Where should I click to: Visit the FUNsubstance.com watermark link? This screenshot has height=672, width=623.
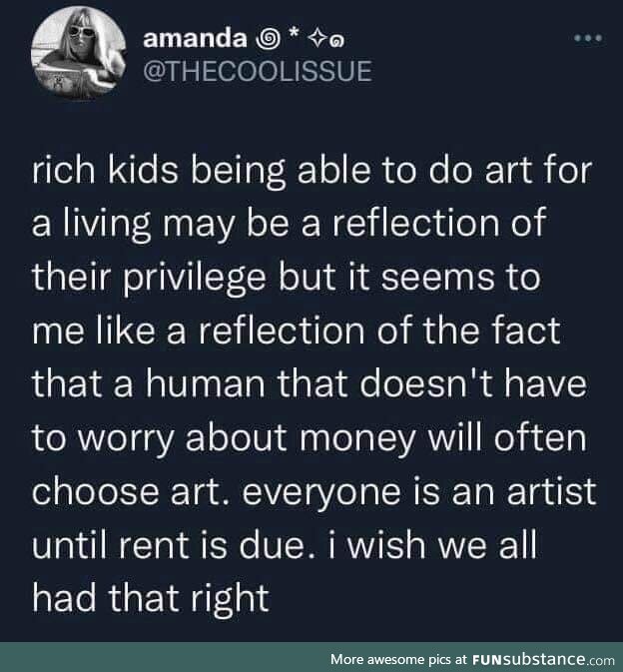click(544, 659)
